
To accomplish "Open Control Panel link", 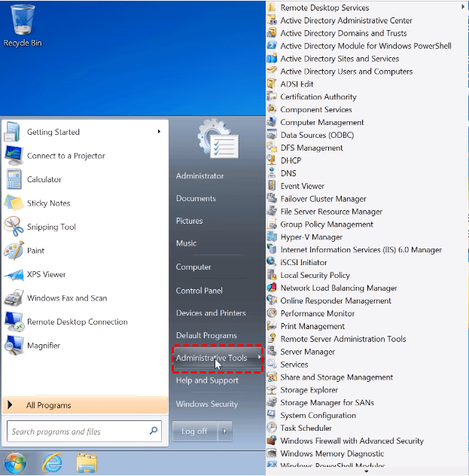I will click(x=199, y=291).
